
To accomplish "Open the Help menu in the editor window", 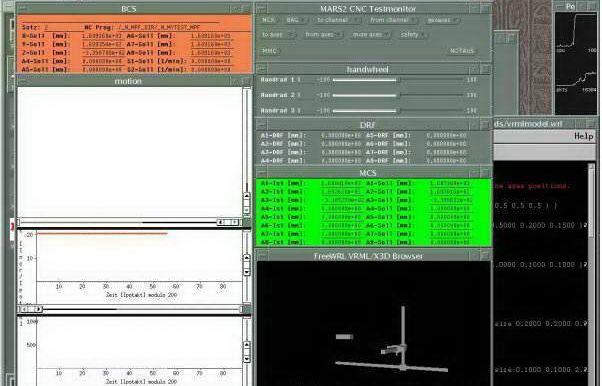I will pos(584,136).
